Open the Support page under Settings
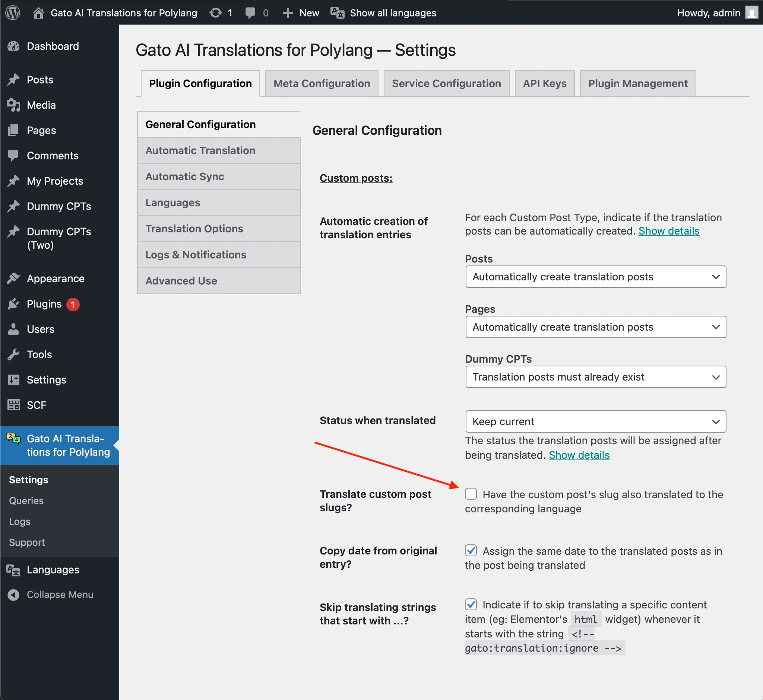This screenshot has width=763, height=700. pyautogui.click(x=26, y=542)
